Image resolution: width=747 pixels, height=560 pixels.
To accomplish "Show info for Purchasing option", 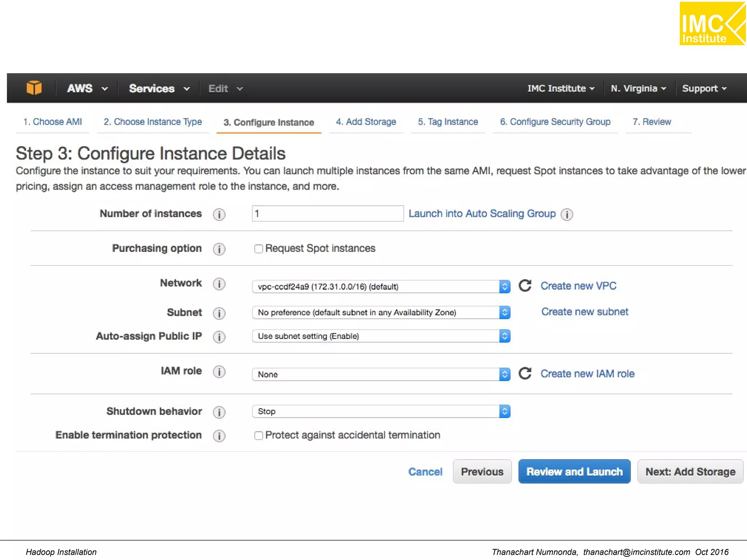I will (219, 249).
